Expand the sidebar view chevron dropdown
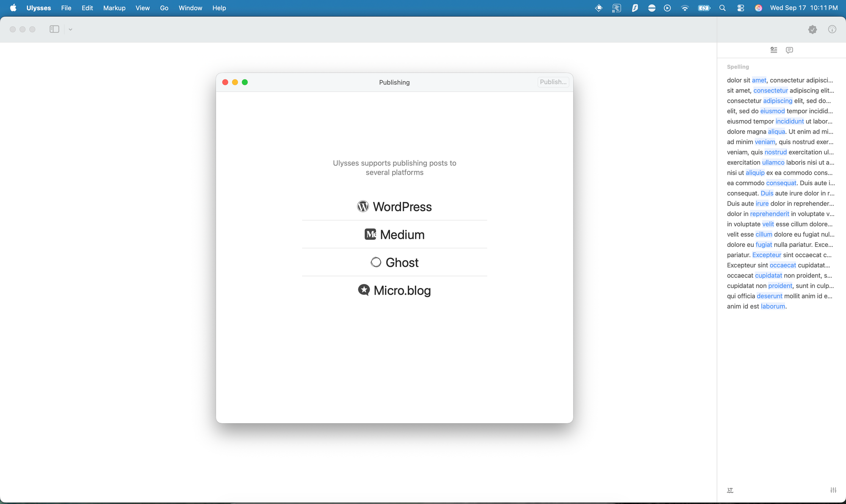This screenshot has width=846, height=504. pyautogui.click(x=71, y=30)
